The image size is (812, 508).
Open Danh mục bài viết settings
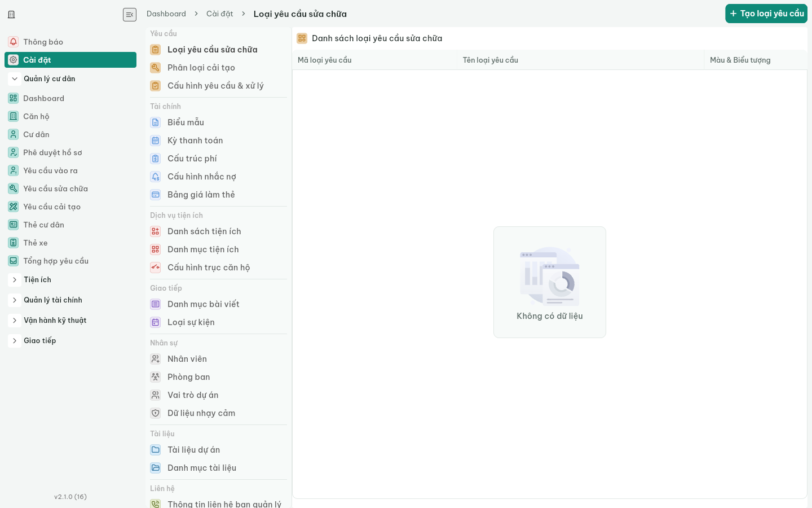218,304
